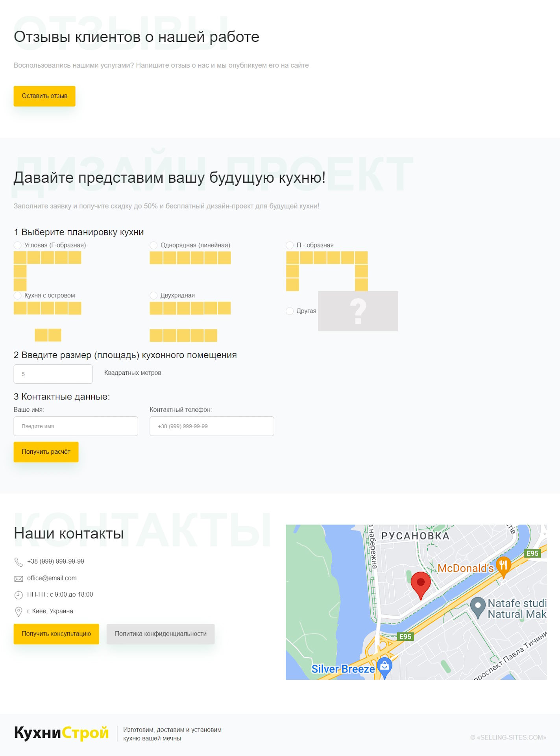The height and width of the screenshot is (756, 560).
Task: Click Natafe studio gray pin on map
Action: coord(478,608)
